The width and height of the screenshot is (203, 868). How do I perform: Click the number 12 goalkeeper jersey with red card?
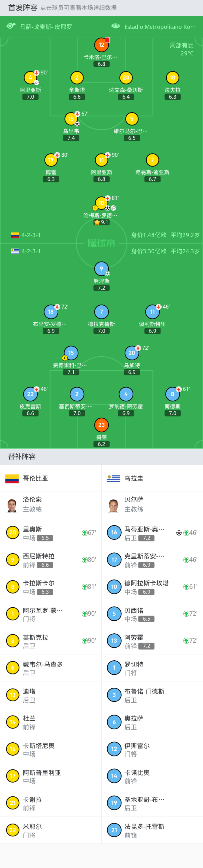click(x=101, y=45)
